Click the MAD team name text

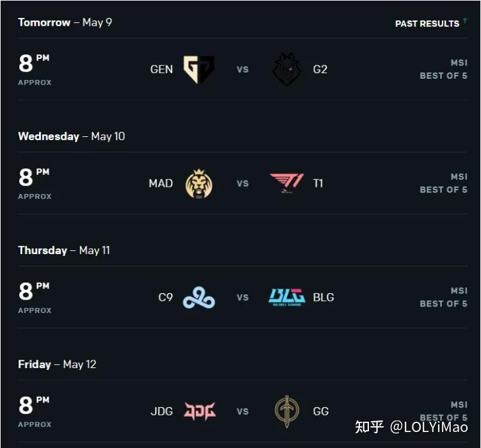pyautogui.click(x=161, y=184)
